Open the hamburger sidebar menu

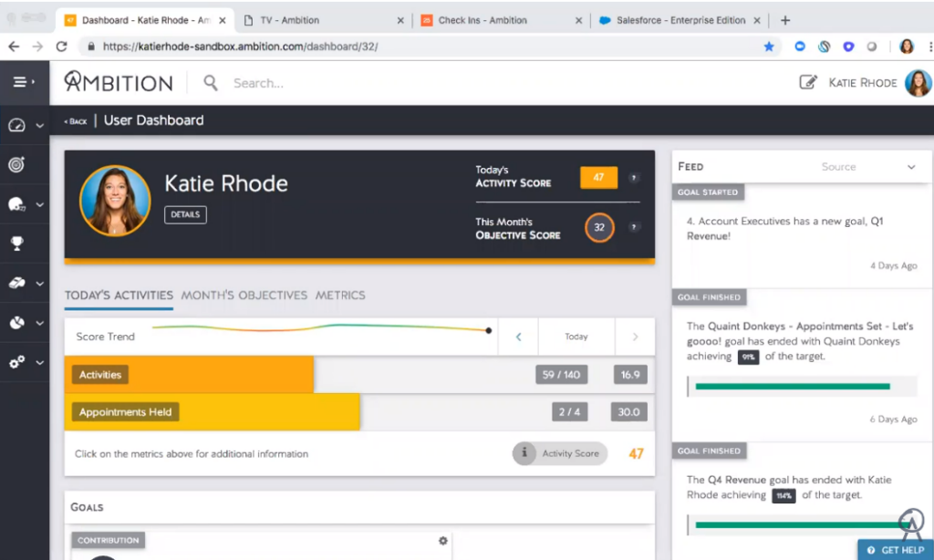[20, 82]
